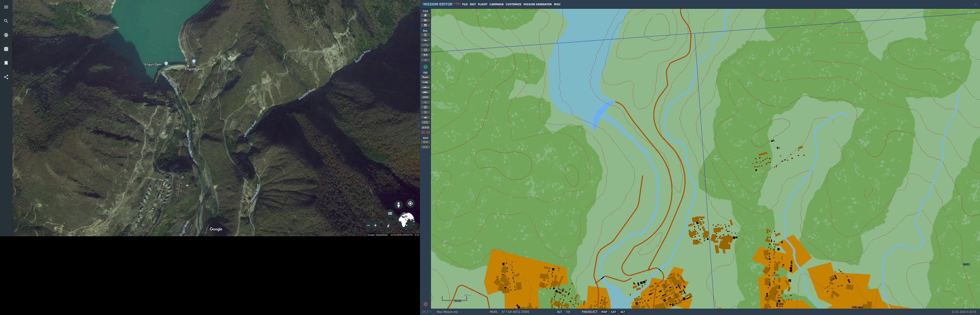This screenshot has width=980, height=315.
Task: Select the add navigation point tool
Action: [425, 102]
